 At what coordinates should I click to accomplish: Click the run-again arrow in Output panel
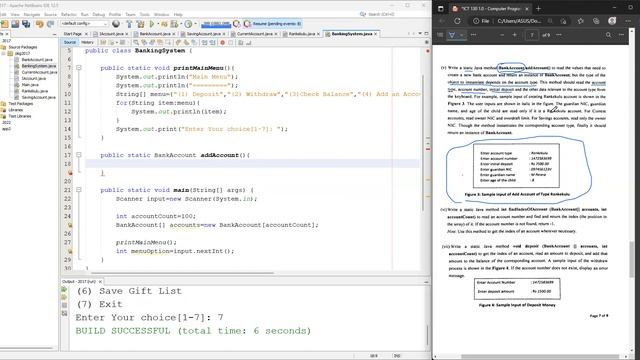[x=64, y=290]
